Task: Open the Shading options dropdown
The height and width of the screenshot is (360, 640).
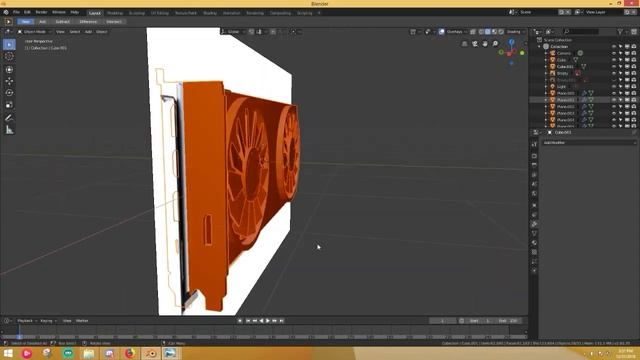Action: 515,32
